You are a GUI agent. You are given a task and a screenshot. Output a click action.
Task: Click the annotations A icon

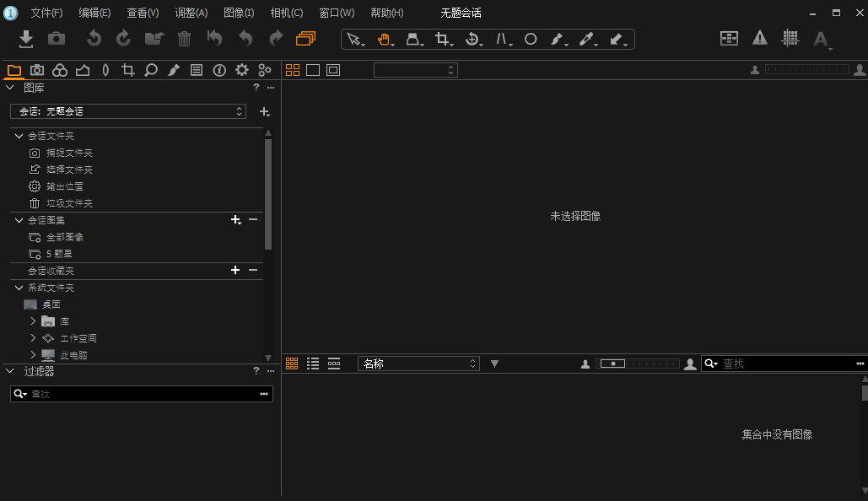(x=822, y=40)
